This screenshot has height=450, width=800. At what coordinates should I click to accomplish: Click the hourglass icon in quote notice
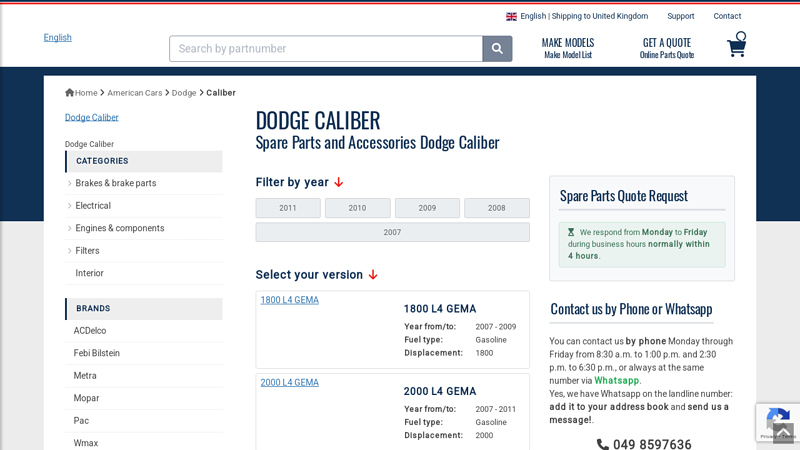click(x=571, y=232)
